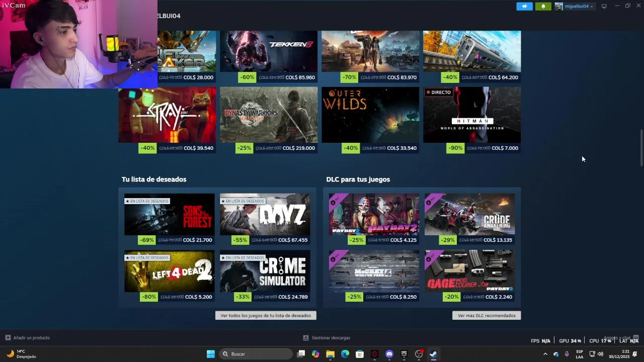Open the Tu lista de deseados heading
This screenshot has width=644, height=362.
[154, 179]
